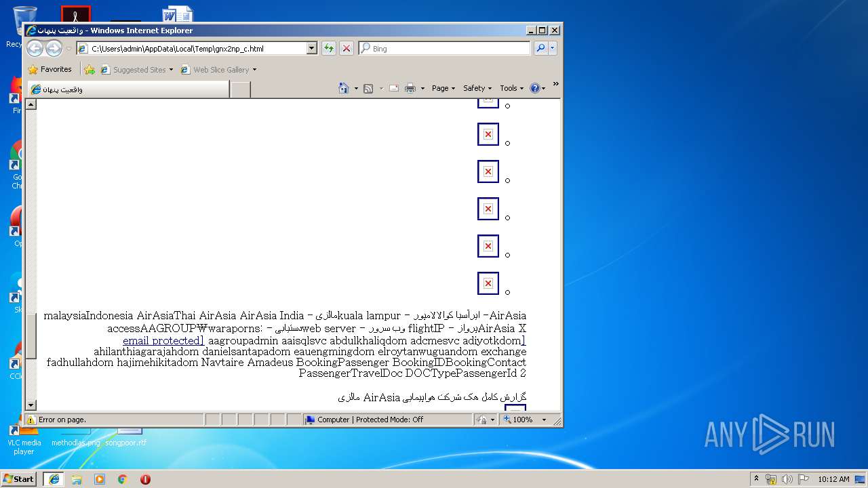Open the Safety menu
The width and height of the screenshot is (868, 488).
pyautogui.click(x=477, y=88)
